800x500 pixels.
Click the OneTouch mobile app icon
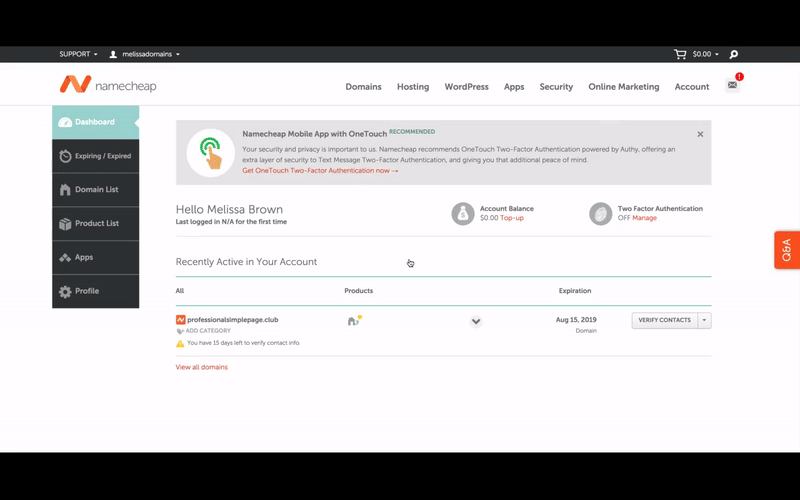(x=210, y=153)
